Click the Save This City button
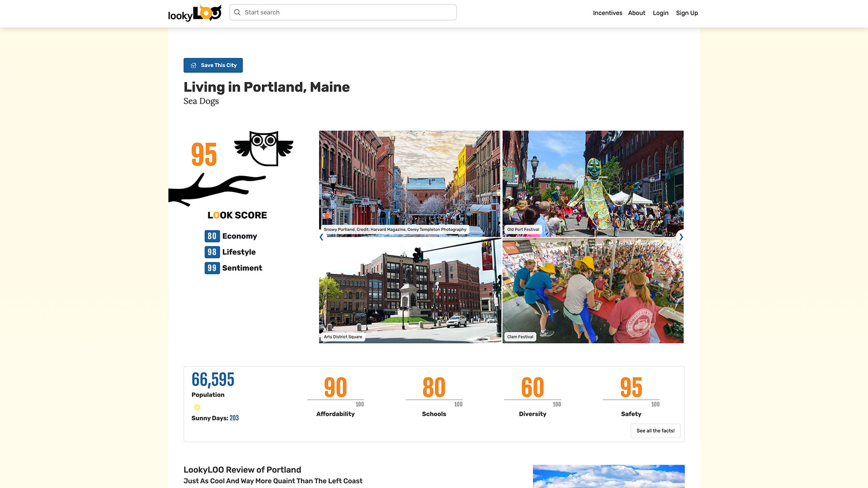 tap(213, 65)
